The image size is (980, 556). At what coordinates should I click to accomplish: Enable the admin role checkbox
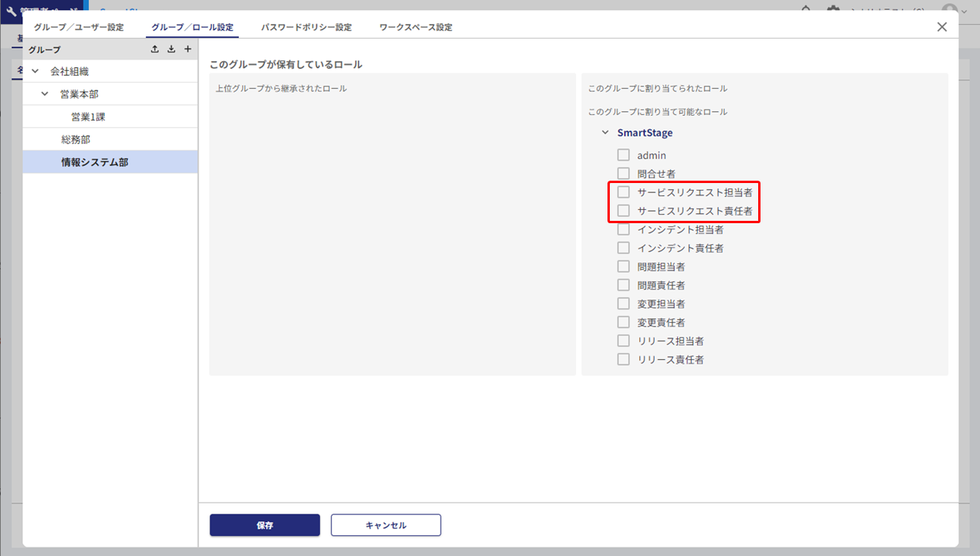(624, 155)
